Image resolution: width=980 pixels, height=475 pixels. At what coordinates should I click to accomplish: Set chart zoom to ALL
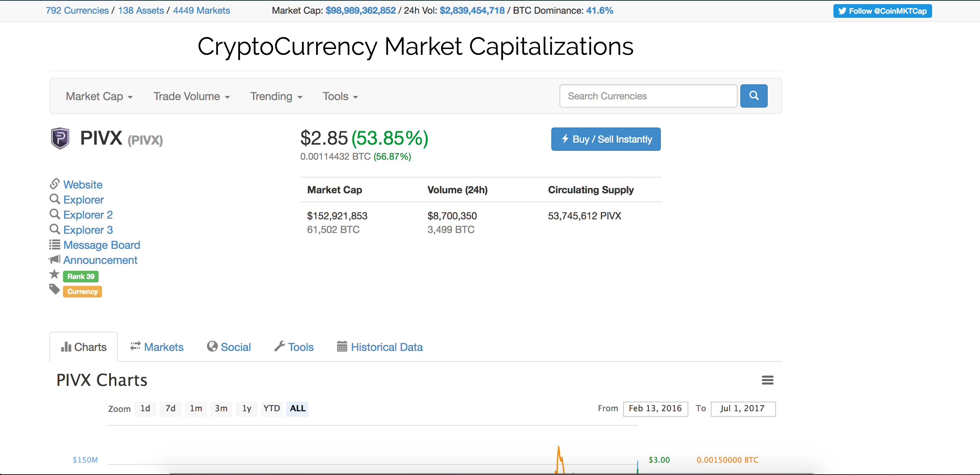click(298, 409)
